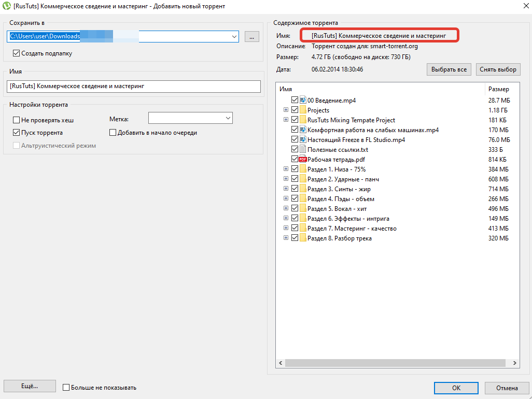This screenshot has height=399, width=532.
Task: Uncheck Пуск торрента checkbox
Action: click(x=16, y=133)
